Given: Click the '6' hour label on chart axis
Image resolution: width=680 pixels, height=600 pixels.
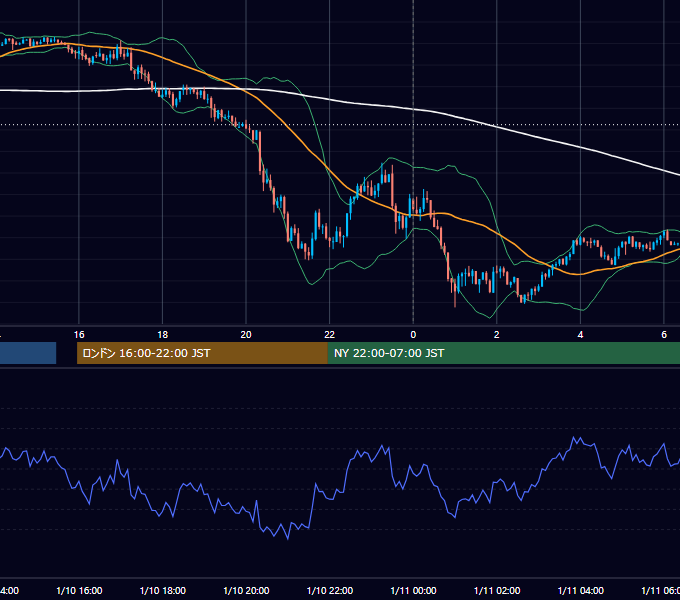Looking at the screenshot, I should tap(664, 335).
